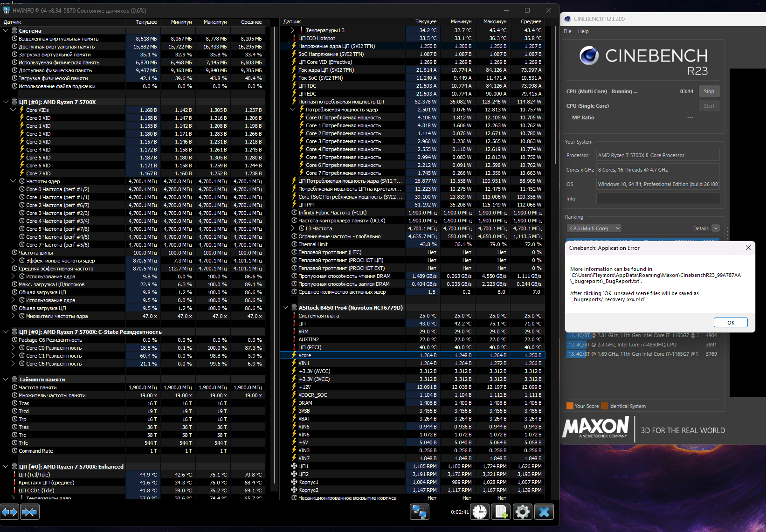Collapse the Потребляемая мощность ядер subgroup
Image resolution: width=766 pixels, height=532 pixels.
pos(293,110)
